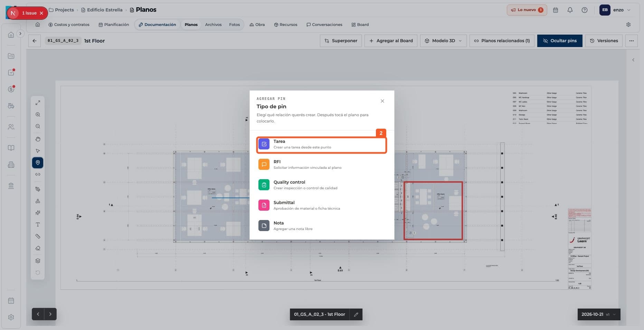Click Agregar al Board button
The image size is (644, 330).
pos(391,41)
